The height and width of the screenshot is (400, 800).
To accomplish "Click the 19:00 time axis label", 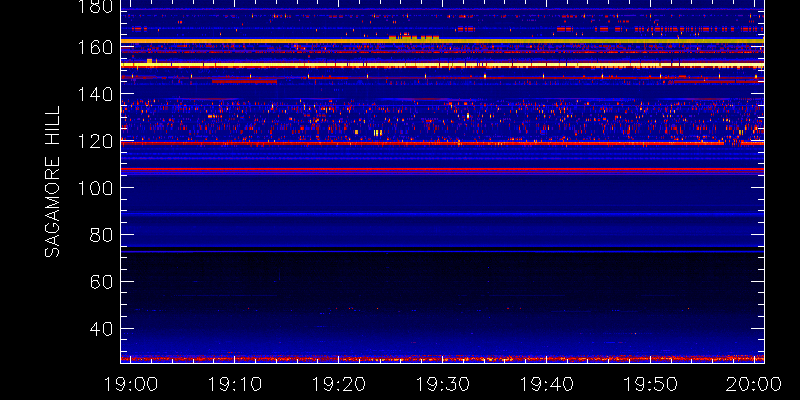I will [x=131, y=384].
